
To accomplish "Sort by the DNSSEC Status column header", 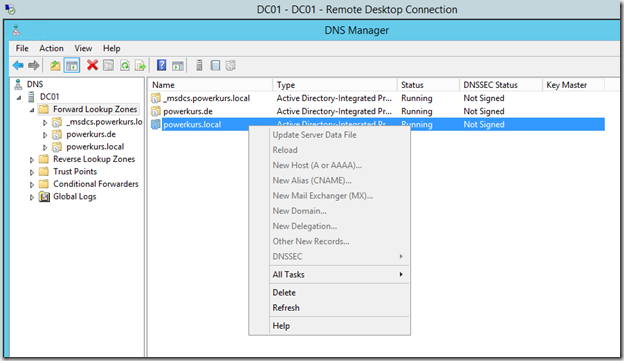I will click(x=501, y=85).
